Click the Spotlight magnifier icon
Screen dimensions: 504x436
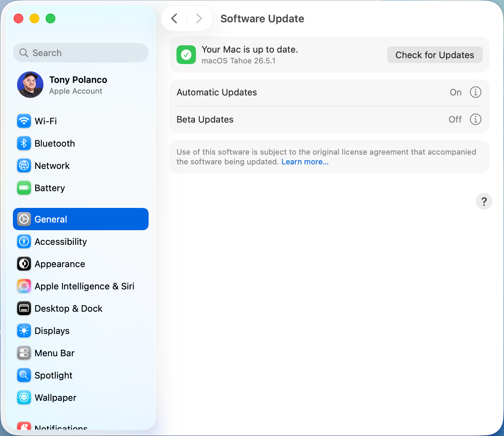click(x=24, y=375)
